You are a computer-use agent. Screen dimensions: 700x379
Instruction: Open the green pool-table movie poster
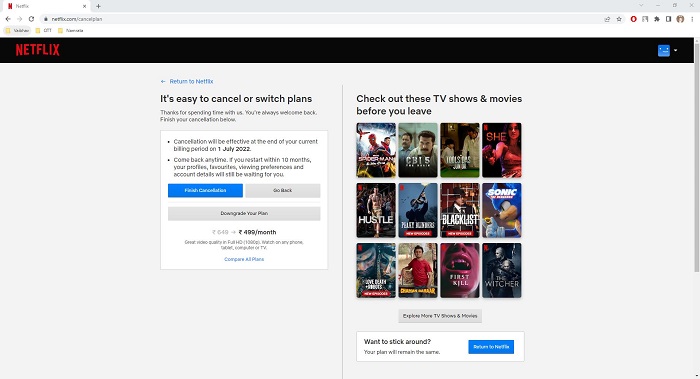tap(460, 150)
